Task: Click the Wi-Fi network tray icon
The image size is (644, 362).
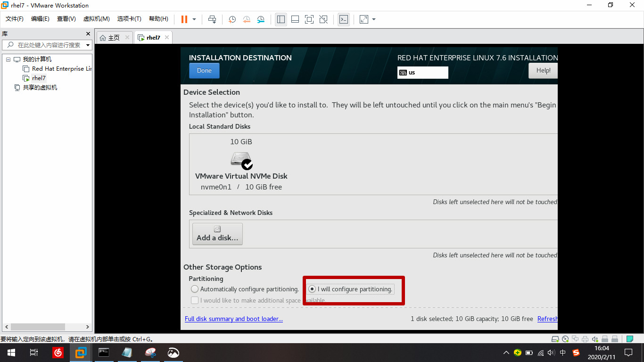Action: pos(541,353)
